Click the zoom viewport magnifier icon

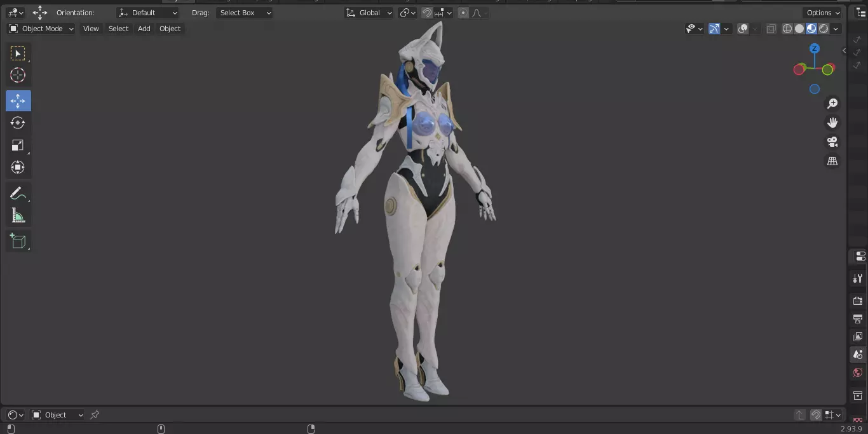(x=832, y=104)
